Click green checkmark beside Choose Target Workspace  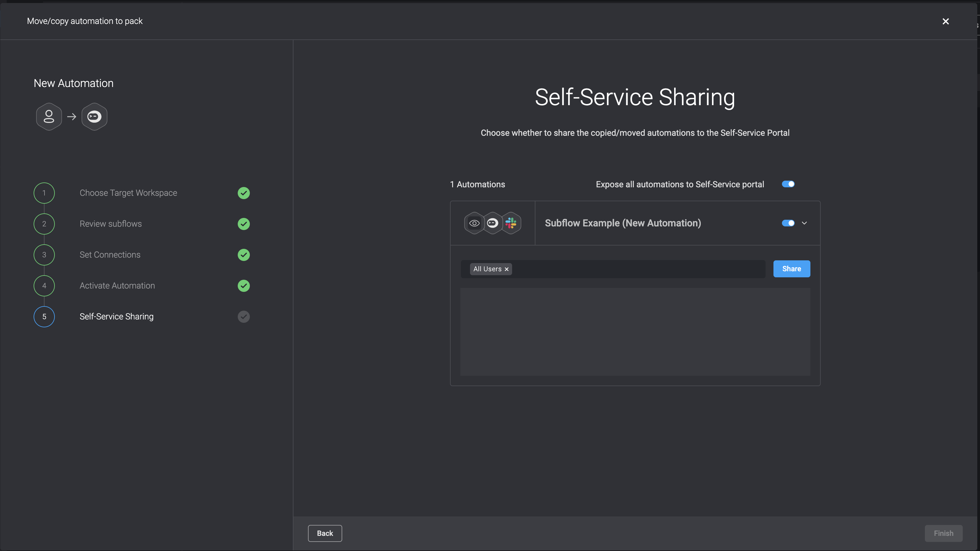point(243,193)
